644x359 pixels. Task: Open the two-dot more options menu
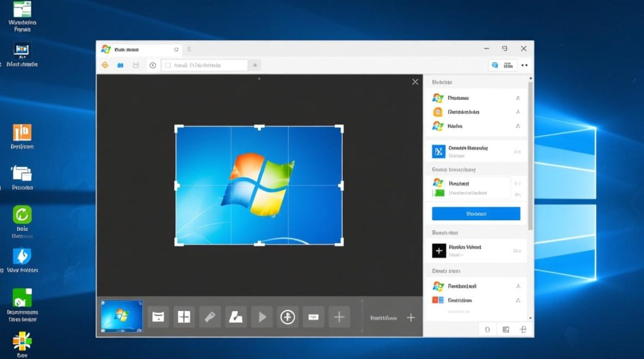point(524,65)
